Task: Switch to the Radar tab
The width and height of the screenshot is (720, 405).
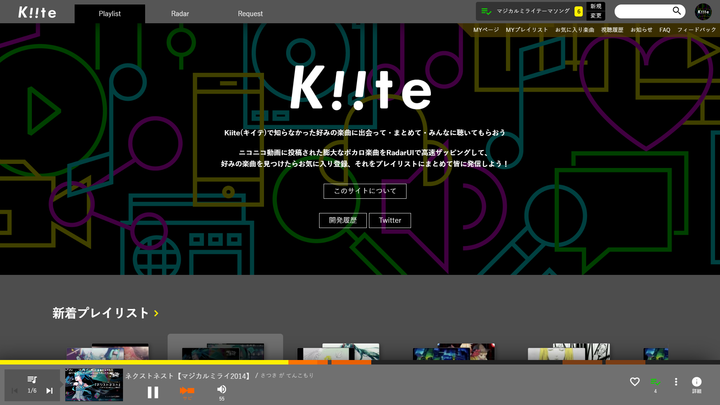Action: coord(180,14)
